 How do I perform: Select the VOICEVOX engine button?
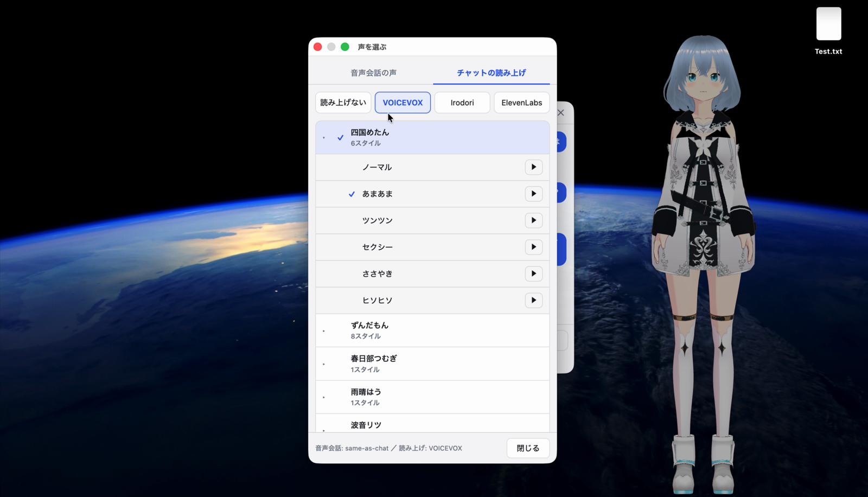pos(403,103)
